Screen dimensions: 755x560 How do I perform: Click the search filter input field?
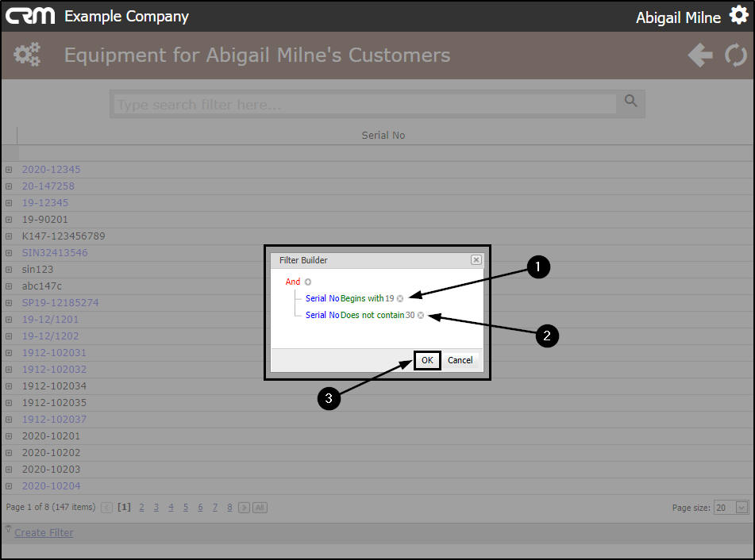(365, 104)
